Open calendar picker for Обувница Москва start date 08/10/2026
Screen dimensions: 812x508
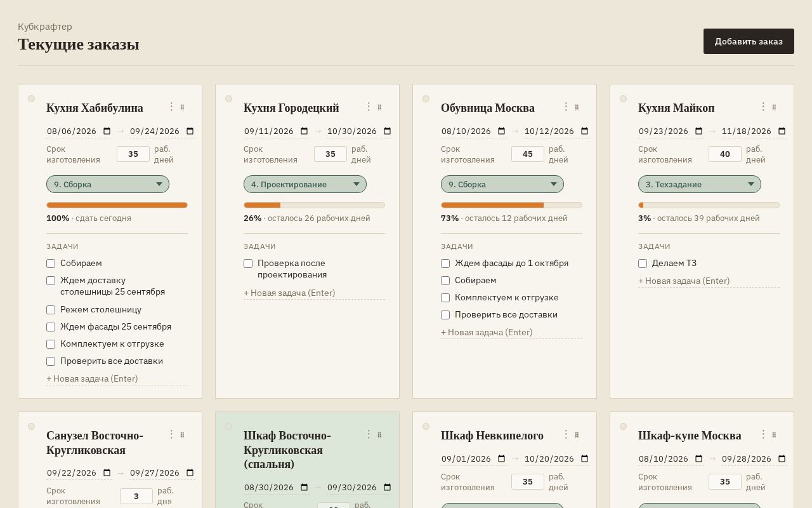[x=502, y=131]
